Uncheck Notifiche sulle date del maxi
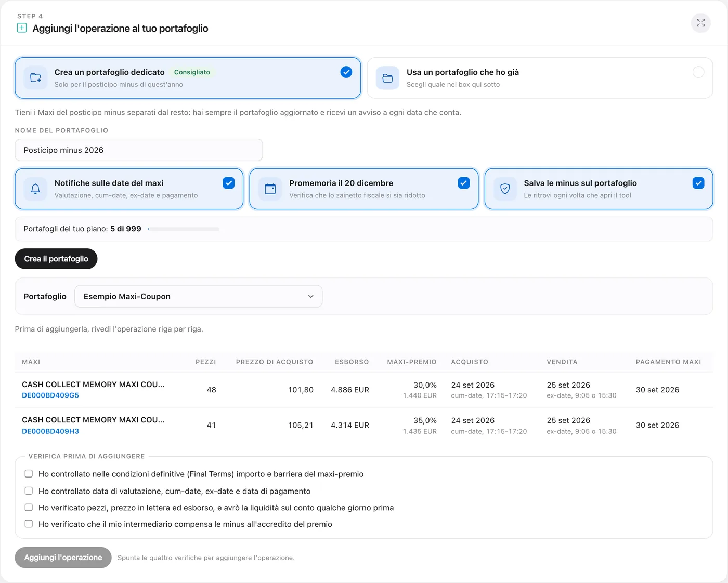The height and width of the screenshot is (583, 728). [x=229, y=183]
